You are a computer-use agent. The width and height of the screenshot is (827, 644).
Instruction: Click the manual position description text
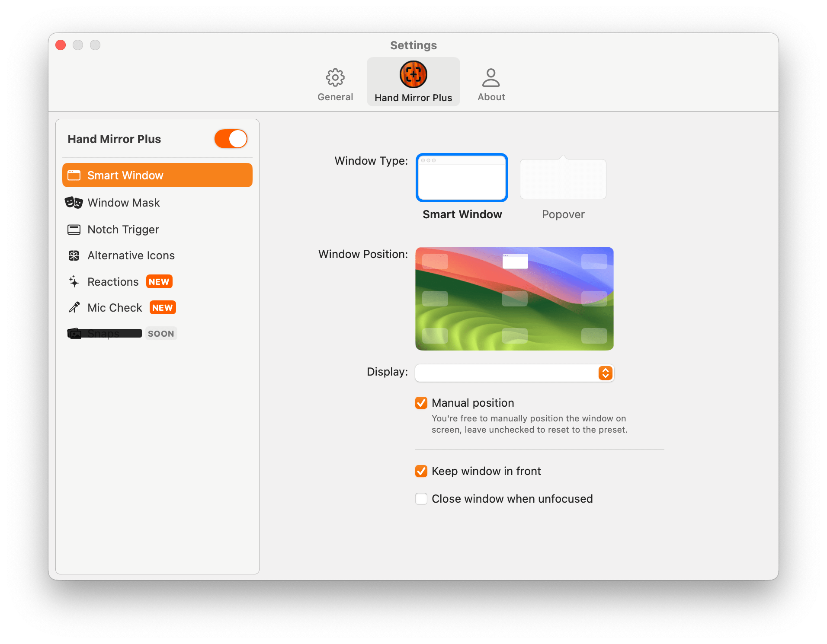(529, 424)
